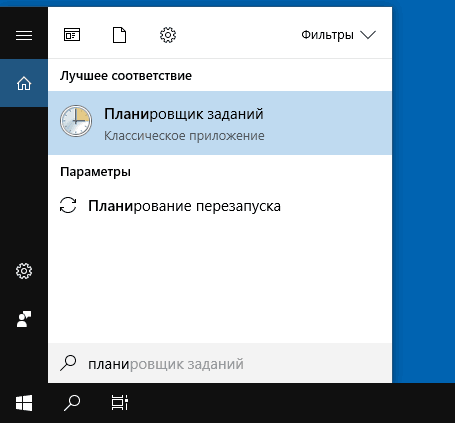Image resolution: width=455 pixels, height=423 pixels.
Task: Click the Task Scheduler clock icon
Action: tap(76, 121)
